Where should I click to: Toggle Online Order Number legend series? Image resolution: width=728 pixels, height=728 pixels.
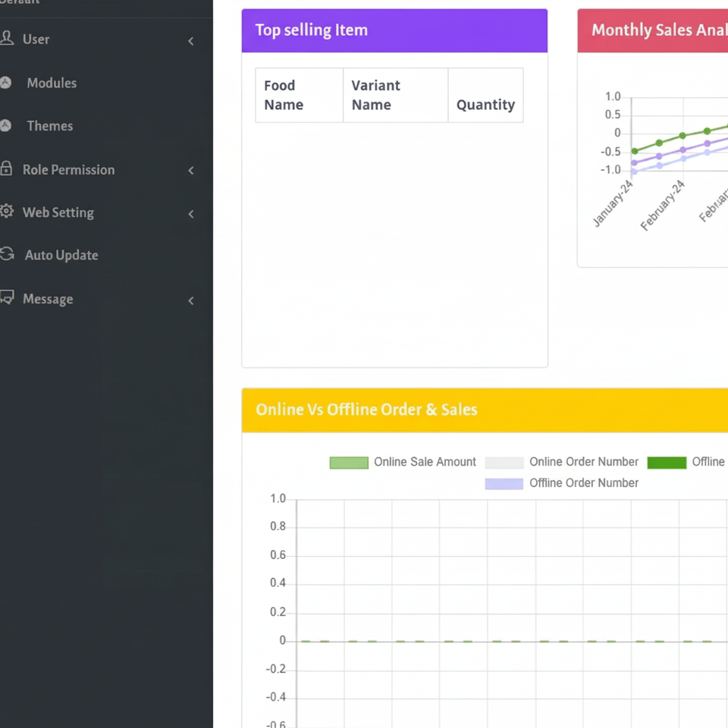(x=562, y=462)
